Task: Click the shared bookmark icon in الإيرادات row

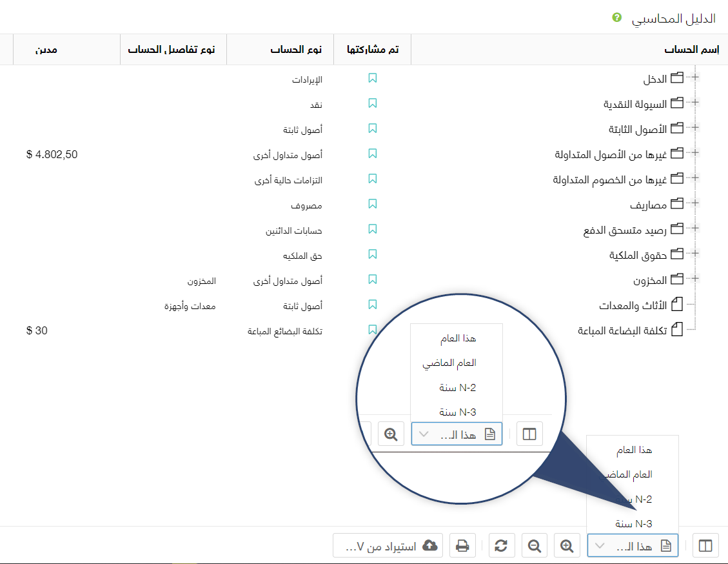Action: pos(372,78)
